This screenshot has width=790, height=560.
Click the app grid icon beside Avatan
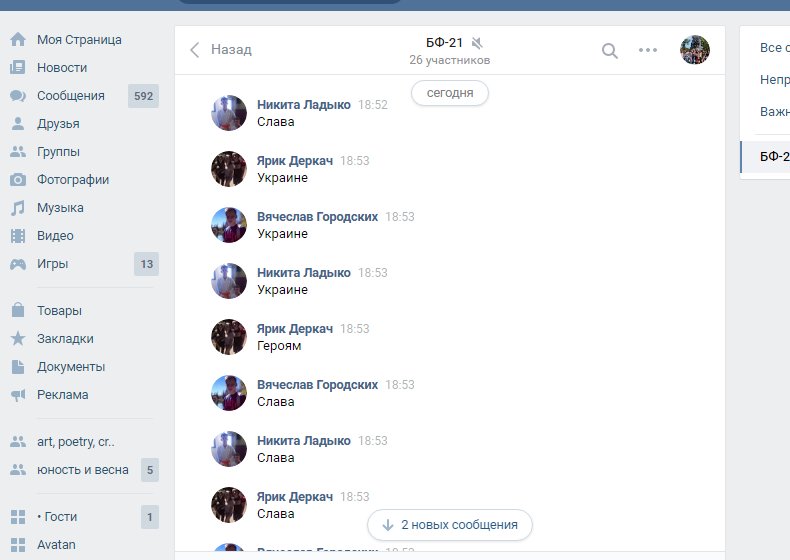click(18, 545)
